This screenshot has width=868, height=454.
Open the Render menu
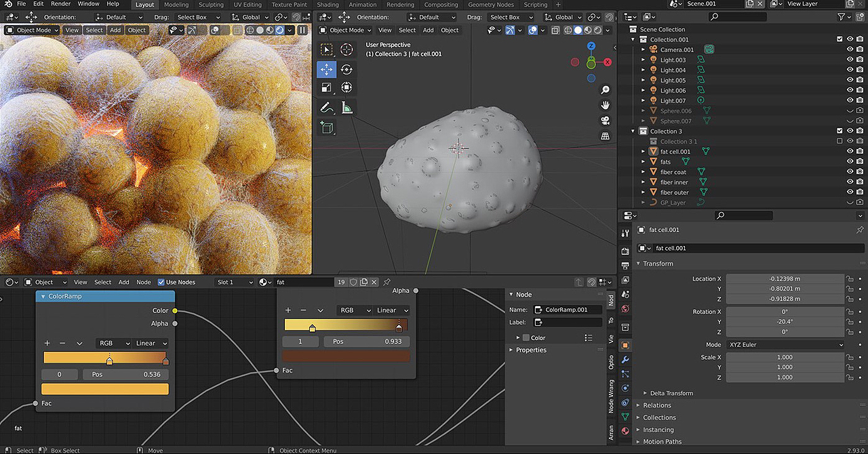(x=60, y=4)
